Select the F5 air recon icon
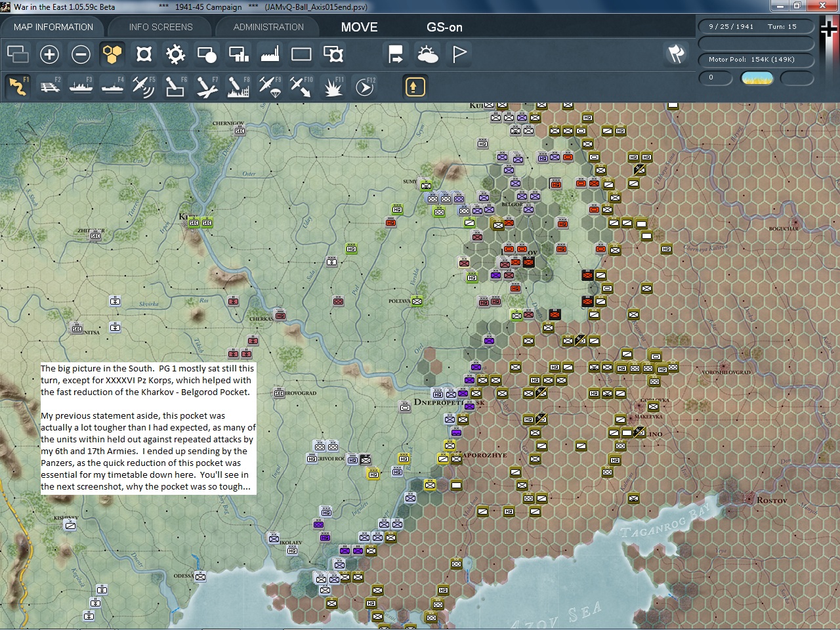840x630 pixels. pos(144,86)
